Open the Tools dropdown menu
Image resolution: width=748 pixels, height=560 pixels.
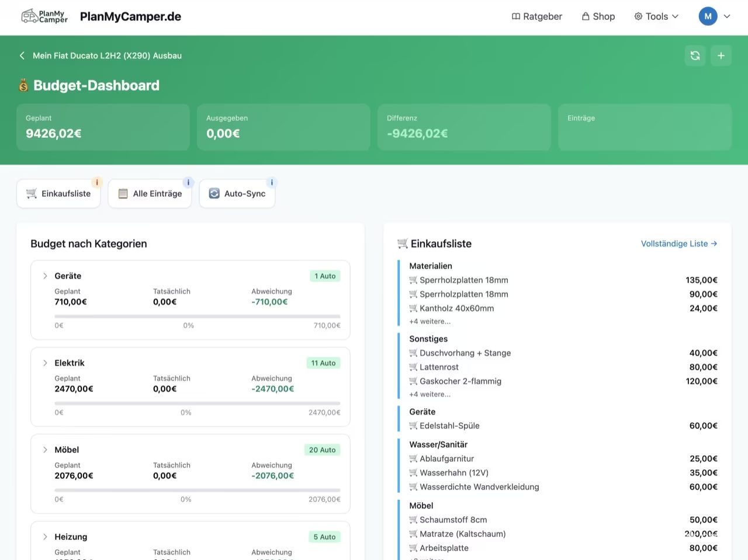pos(656,16)
